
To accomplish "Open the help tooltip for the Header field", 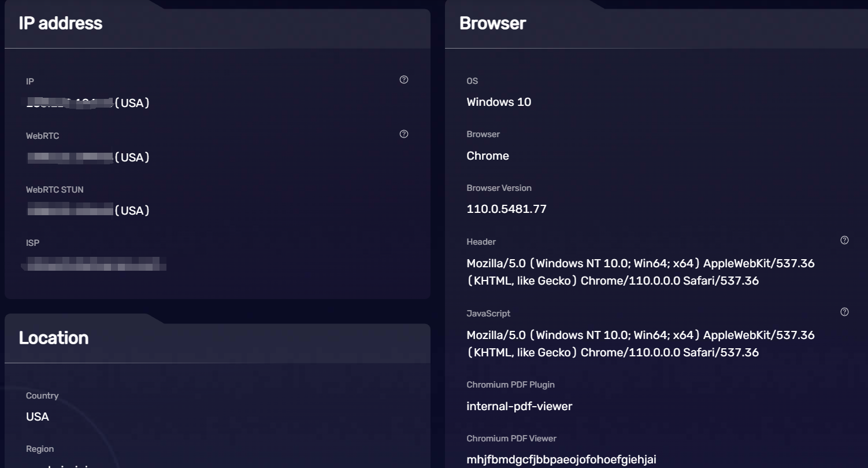I will tap(844, 240).
